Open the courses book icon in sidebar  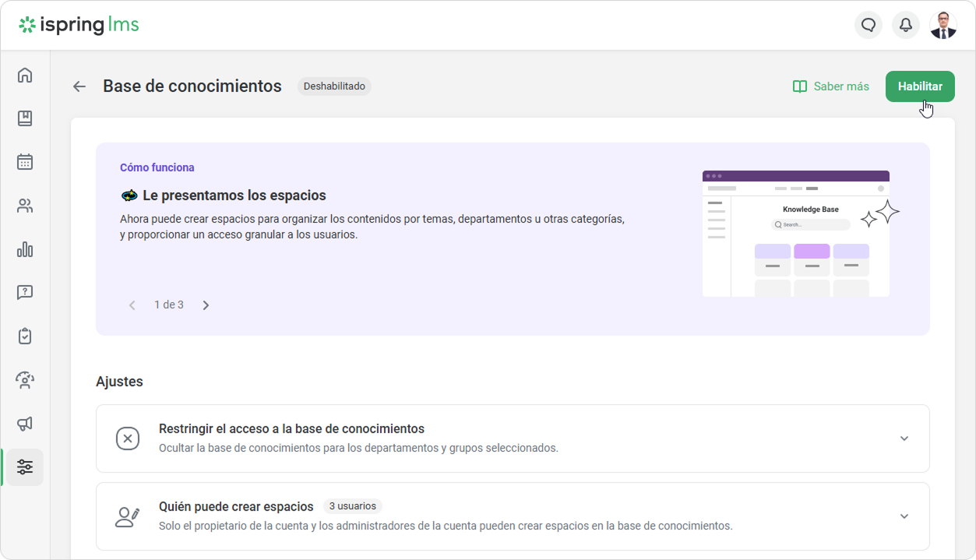click(25, 118)
